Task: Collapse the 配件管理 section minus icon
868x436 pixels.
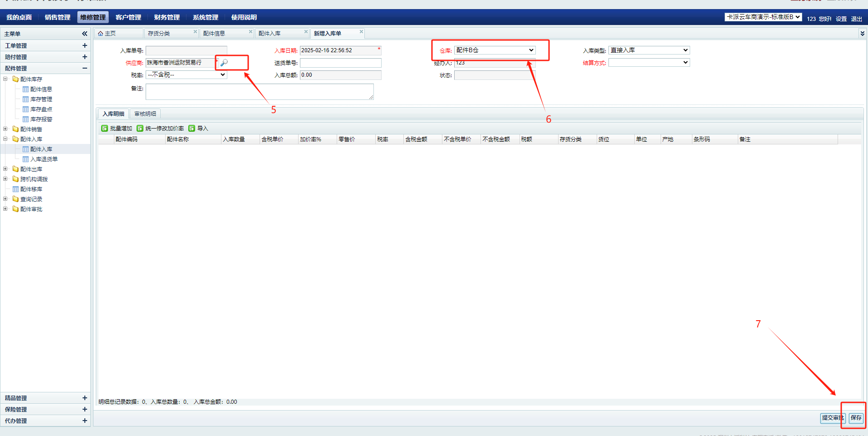Action: point(84,68)
